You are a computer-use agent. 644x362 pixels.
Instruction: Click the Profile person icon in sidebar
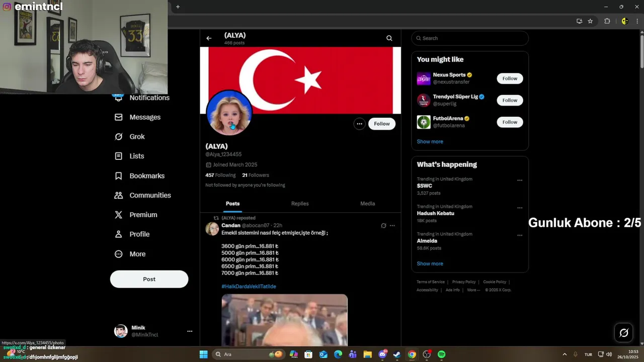119,234
